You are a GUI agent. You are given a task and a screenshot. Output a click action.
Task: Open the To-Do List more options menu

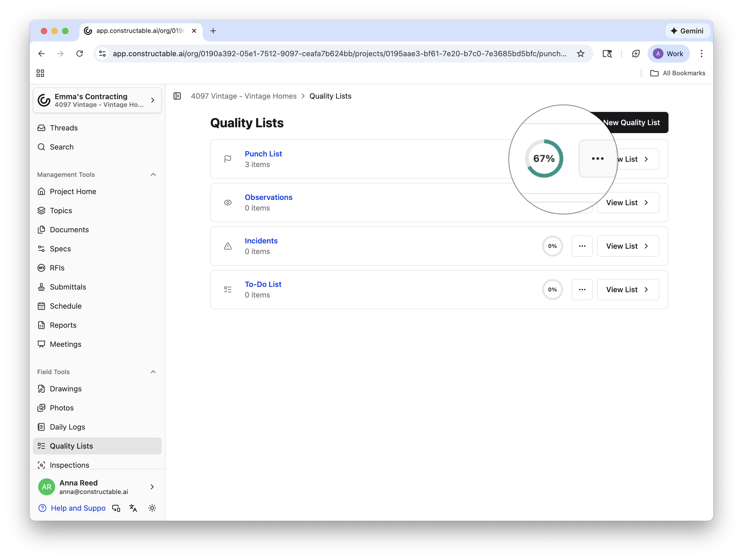[582, 290]
